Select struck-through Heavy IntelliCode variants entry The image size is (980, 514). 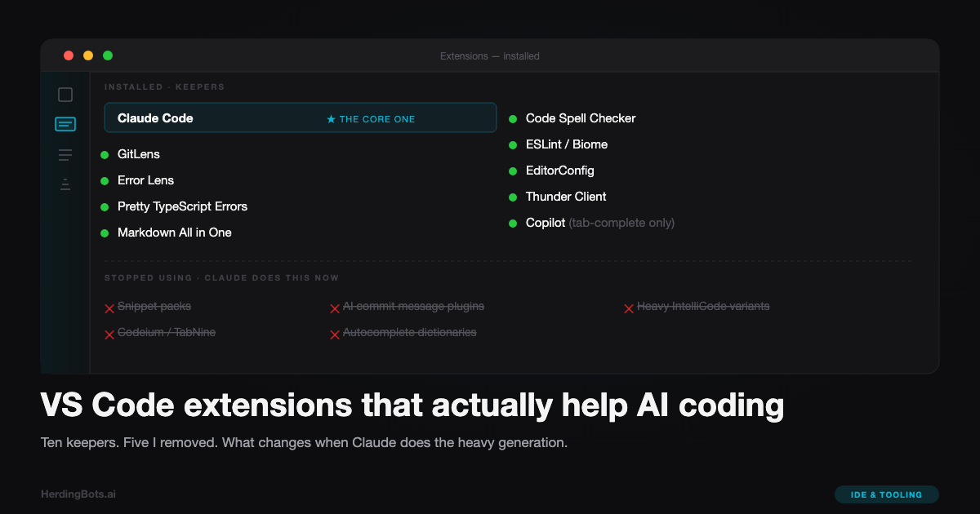click(703, 306)
